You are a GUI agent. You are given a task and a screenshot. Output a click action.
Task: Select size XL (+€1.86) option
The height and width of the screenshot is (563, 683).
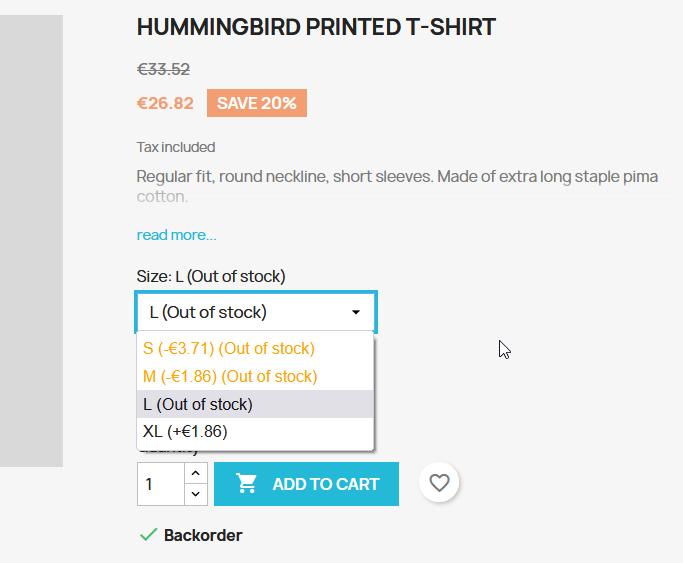point(185,432)
